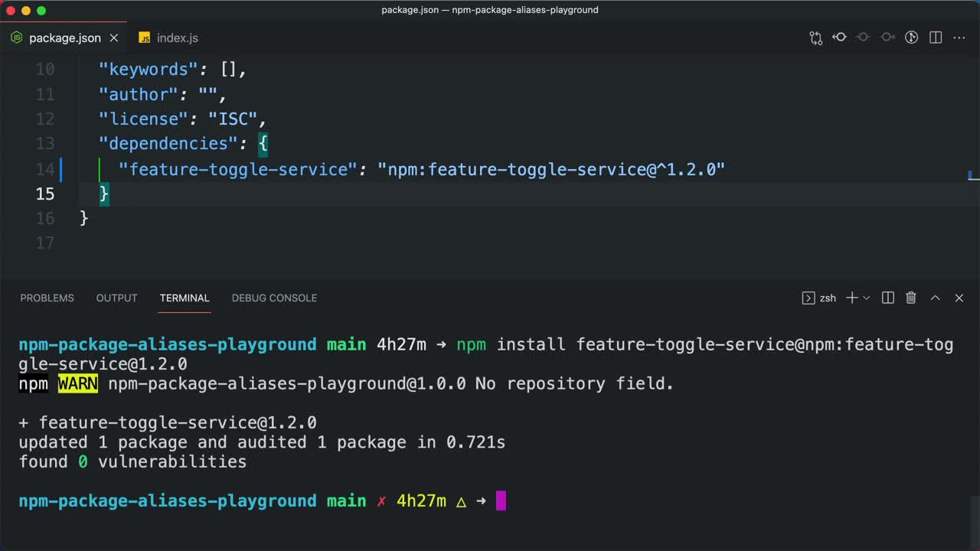Launch a new terminal with plus icon

pos(852,298)
